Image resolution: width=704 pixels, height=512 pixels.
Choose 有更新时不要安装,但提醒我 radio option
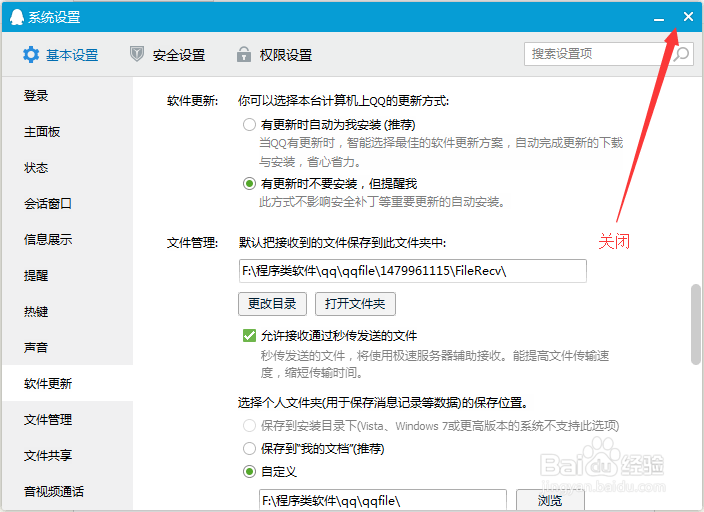(x=249, y=183)
